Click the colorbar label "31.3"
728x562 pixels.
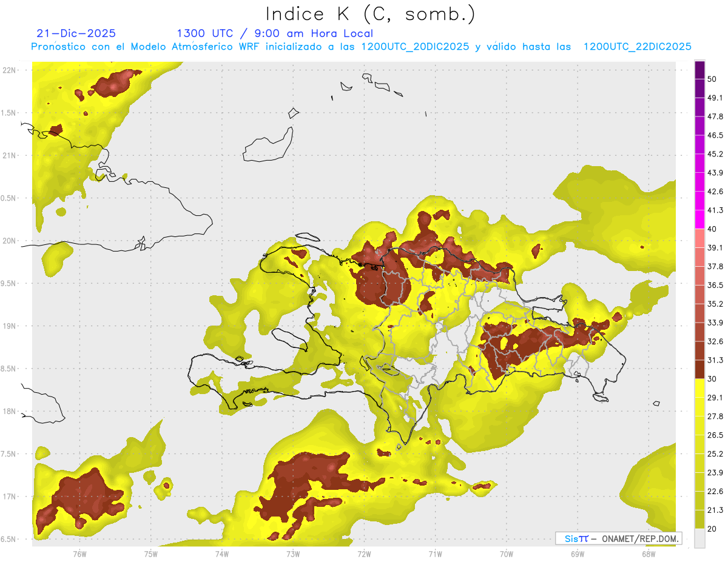(715, 360)
